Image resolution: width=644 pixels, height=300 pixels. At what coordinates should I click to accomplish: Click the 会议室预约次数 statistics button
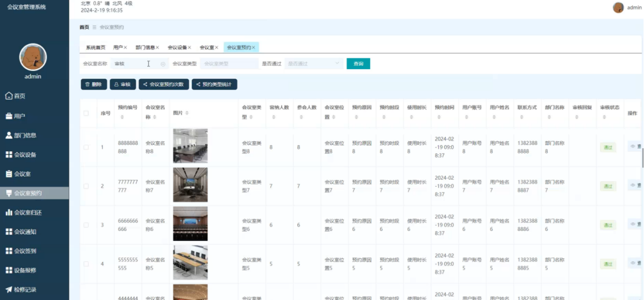pos(164,85)
